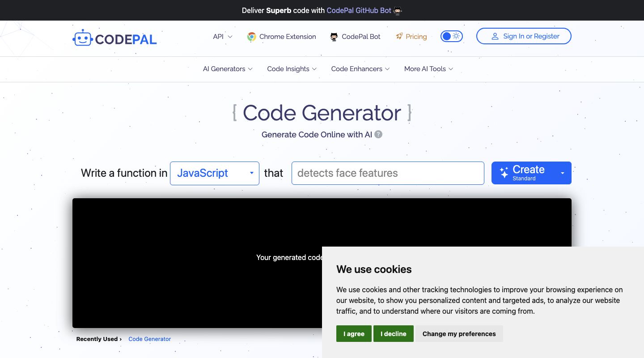Click the Chrome browser icon
Image resolution: width=644 pixels, height=358 pixels.
(x=251, y=37)
